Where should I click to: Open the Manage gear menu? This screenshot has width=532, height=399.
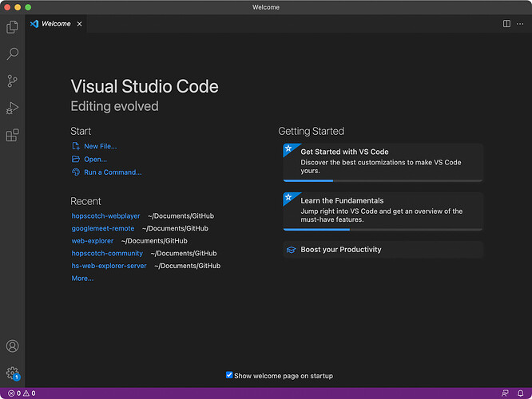point(12,373)
